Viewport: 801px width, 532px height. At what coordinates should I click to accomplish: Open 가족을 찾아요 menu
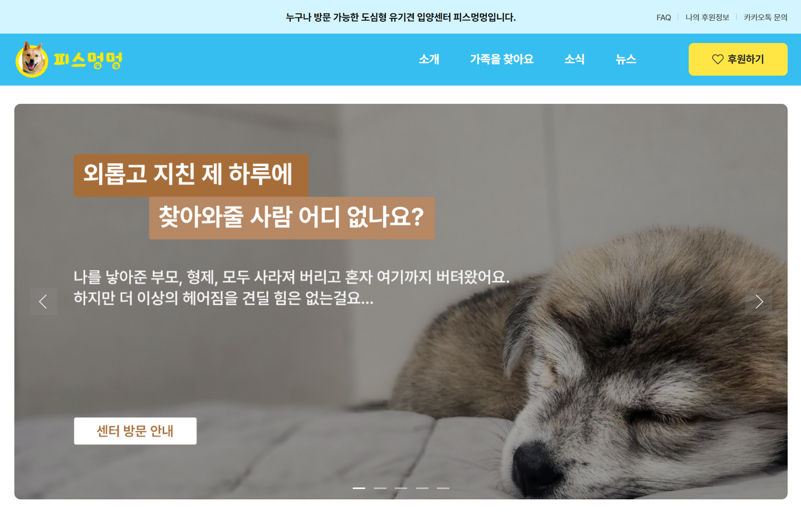coord(502,59)
